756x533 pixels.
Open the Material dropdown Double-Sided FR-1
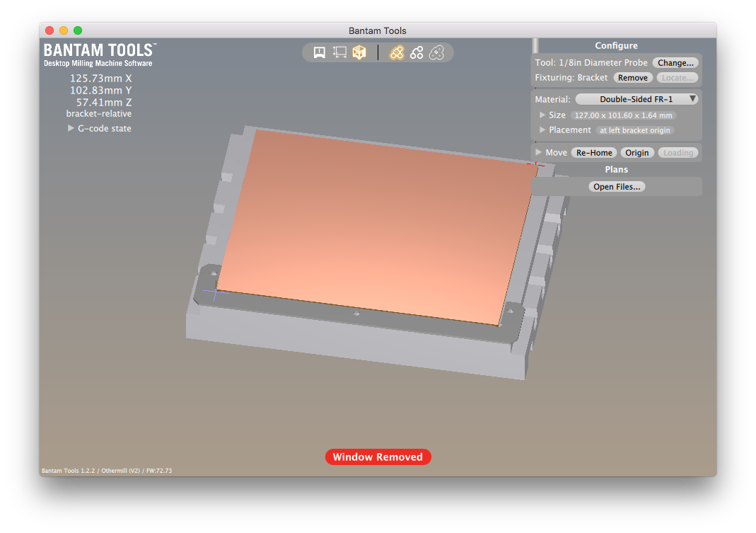(x=636, y=99)
